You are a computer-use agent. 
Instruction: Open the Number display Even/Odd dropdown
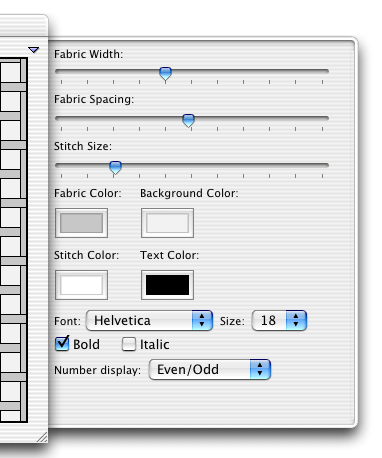click(210, 369)
